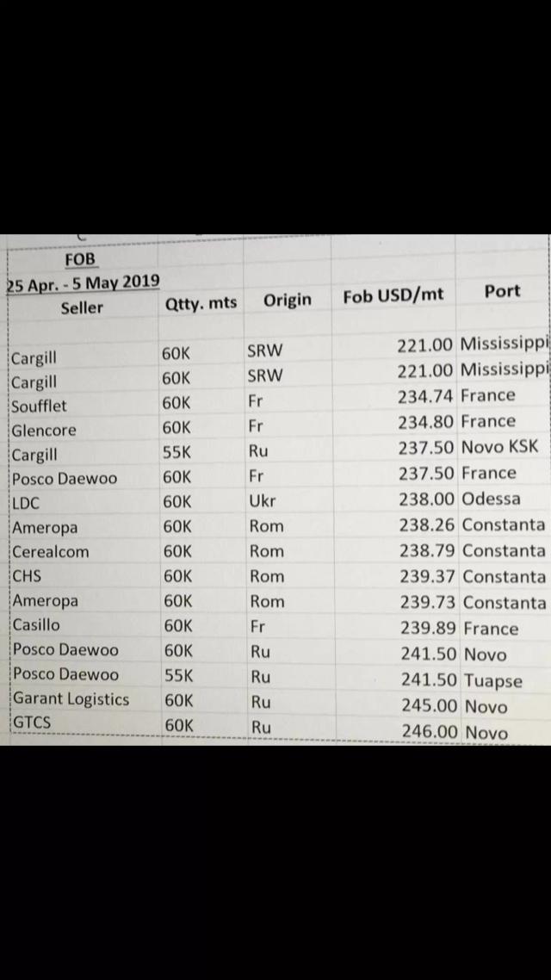This screenshot has height=980, width=551.
Task: Select the LDC seller cell
Action: [x=26, y=504]
